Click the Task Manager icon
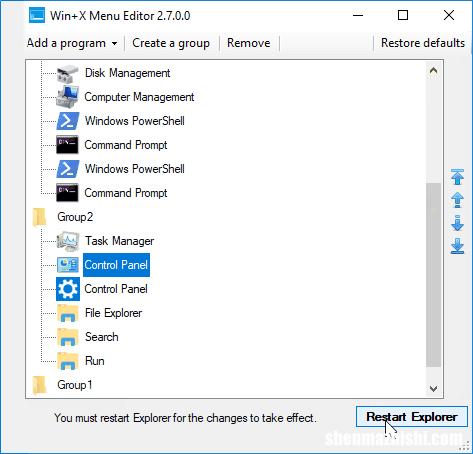The width and height of the screenshot is (473, 454). [x=68, y=241]
